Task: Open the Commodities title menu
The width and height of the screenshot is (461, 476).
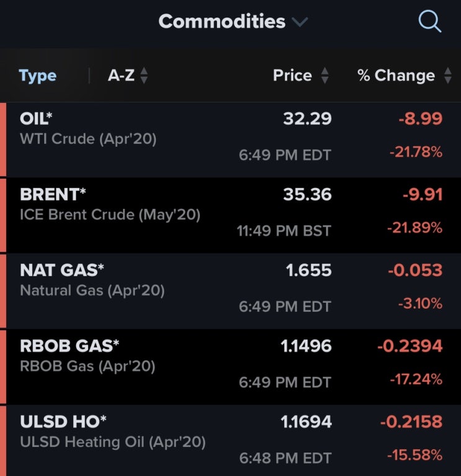Action: (222, 22)
